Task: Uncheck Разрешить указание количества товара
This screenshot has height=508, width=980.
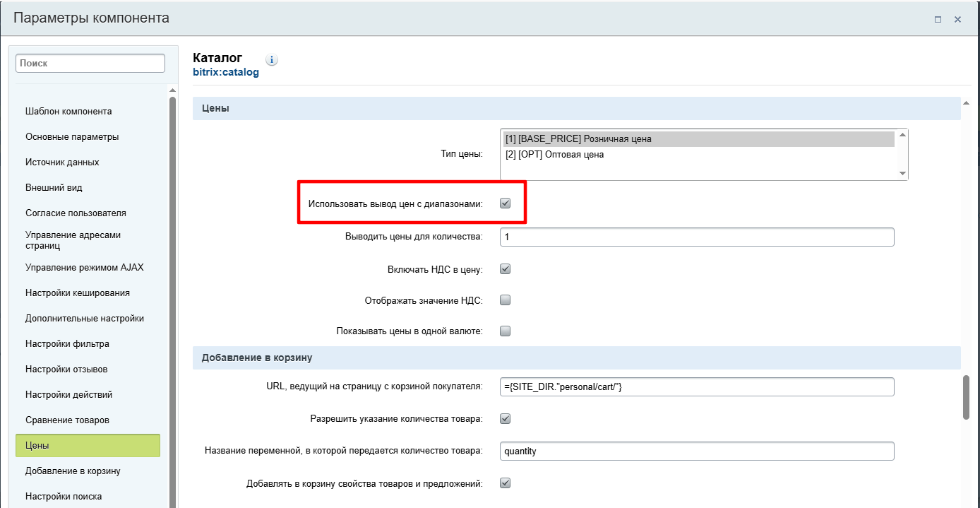Action: pyautogui.click(x=505, y=418)
